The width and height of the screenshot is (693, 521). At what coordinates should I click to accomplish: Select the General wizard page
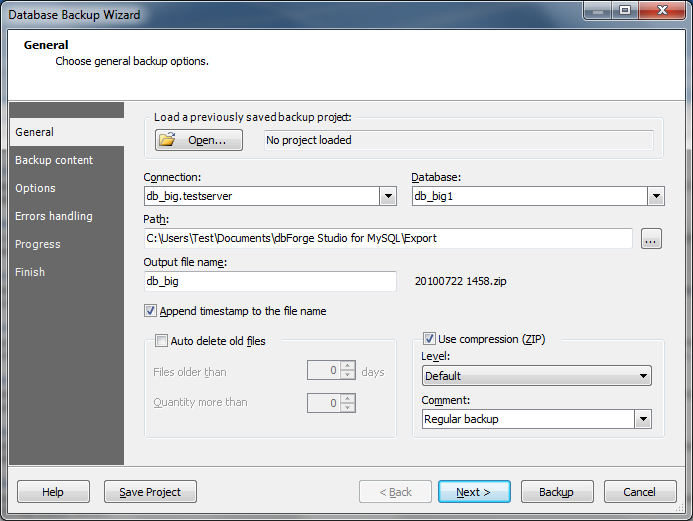click(x=67, y=132)
